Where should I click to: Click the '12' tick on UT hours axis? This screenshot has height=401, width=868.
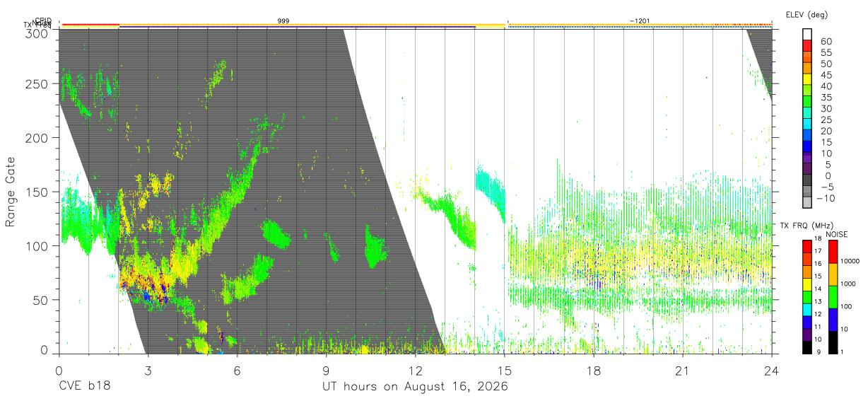(415, 371)
